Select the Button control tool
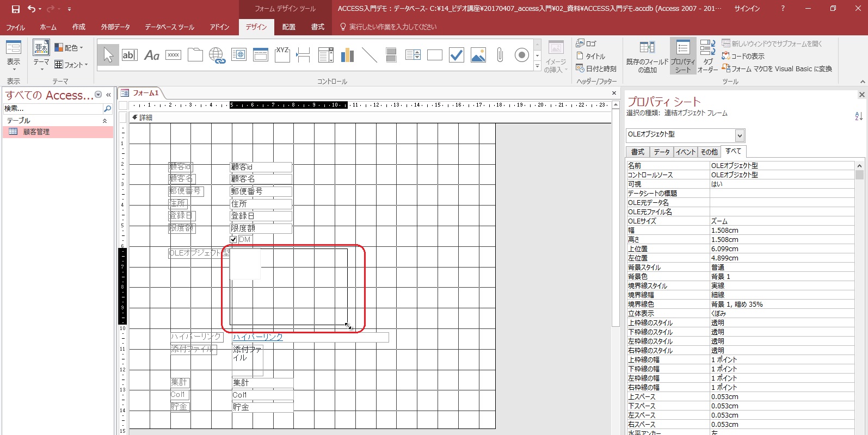Image resolution: width=868 pixels, height=435 pixels. click(174, 55)
